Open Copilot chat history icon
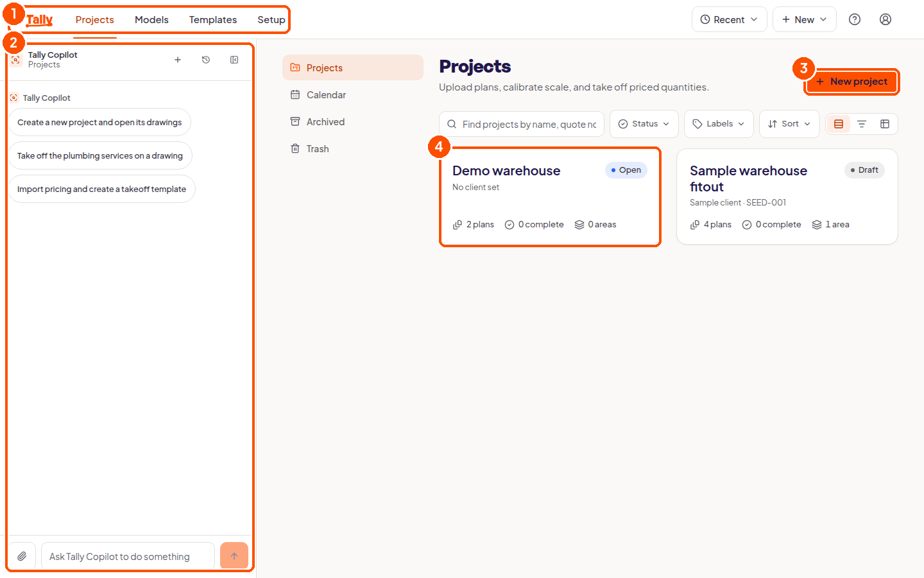Image resolution: width=924 pixels, height=578 pixels. pyautogui.click(x=206, y=60)
